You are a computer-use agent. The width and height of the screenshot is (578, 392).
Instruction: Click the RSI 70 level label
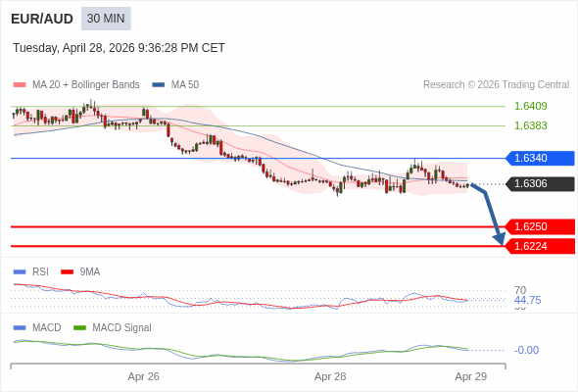click(x=520, y=290)
